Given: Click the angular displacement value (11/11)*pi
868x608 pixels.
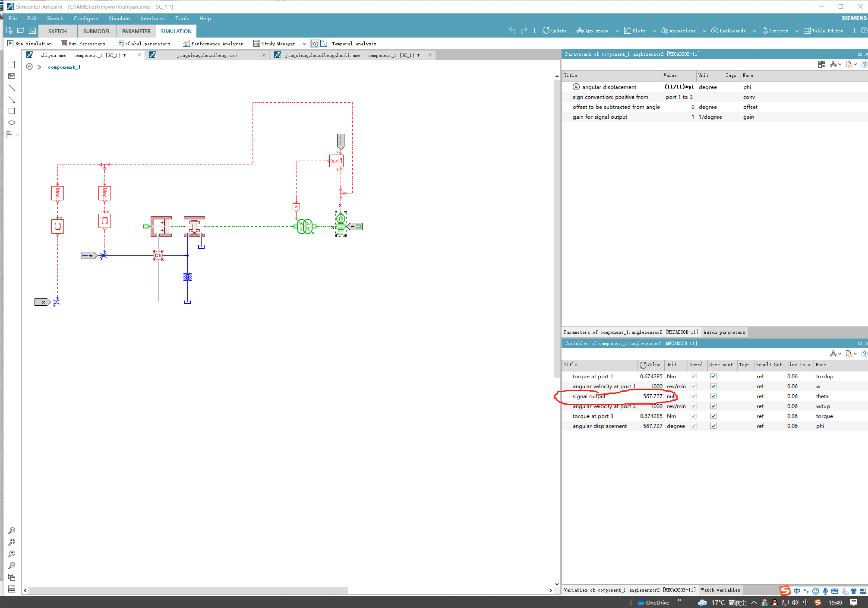Looking at the screenshot, I should pos(679,87).
